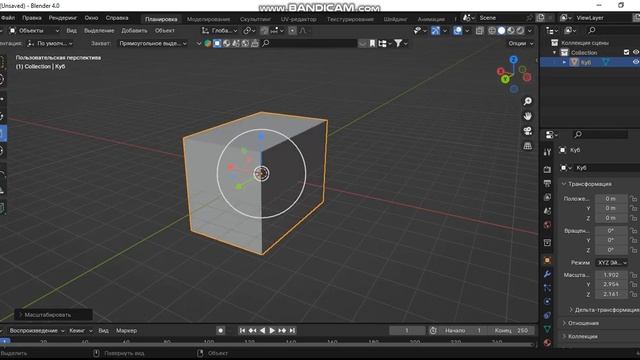The width and height of the screenshot is (640, 360).
Task: Open the Physics properties tab icon
Action: pyautogui.click(x=547, y=301)
